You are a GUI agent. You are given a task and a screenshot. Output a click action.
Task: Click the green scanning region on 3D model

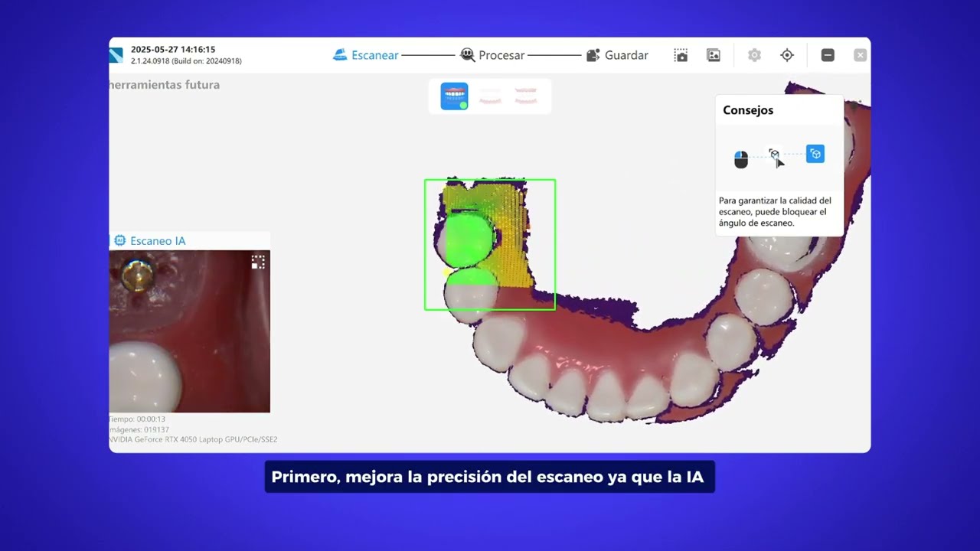pyautogui.click(x=490, y=245)
